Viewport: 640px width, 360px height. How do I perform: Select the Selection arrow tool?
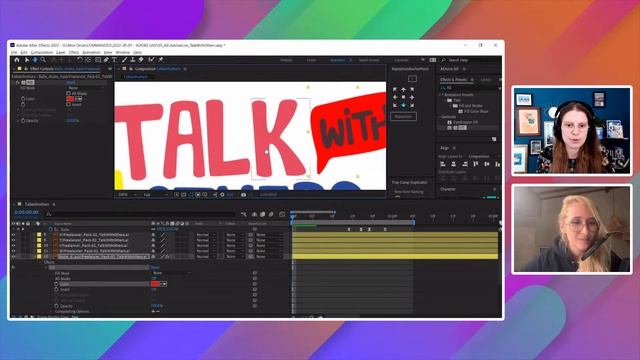[27, 60]
